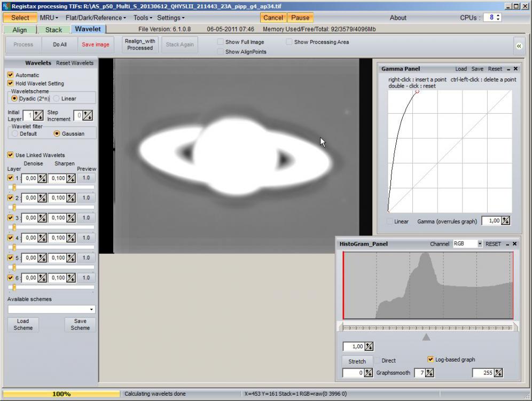532x401 pixels.
Task: Change the CPUs count spinner
Action: click(498, 18)
